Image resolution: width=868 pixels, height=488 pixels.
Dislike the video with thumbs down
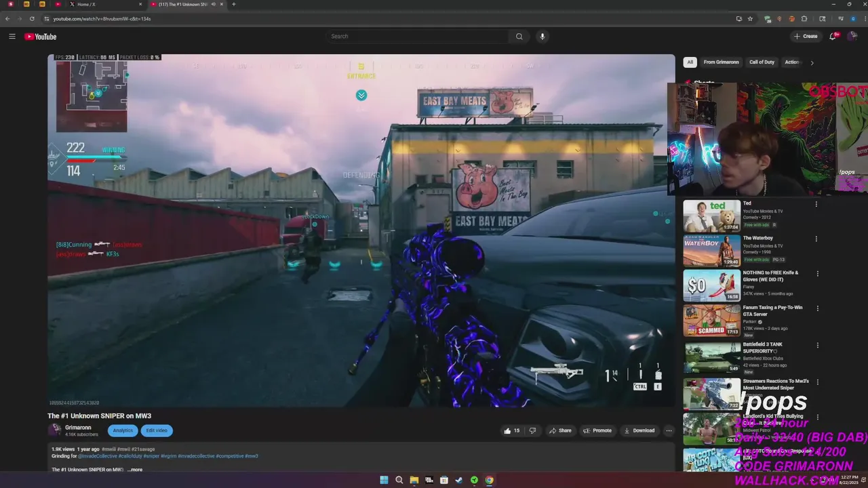pos(532,430)
